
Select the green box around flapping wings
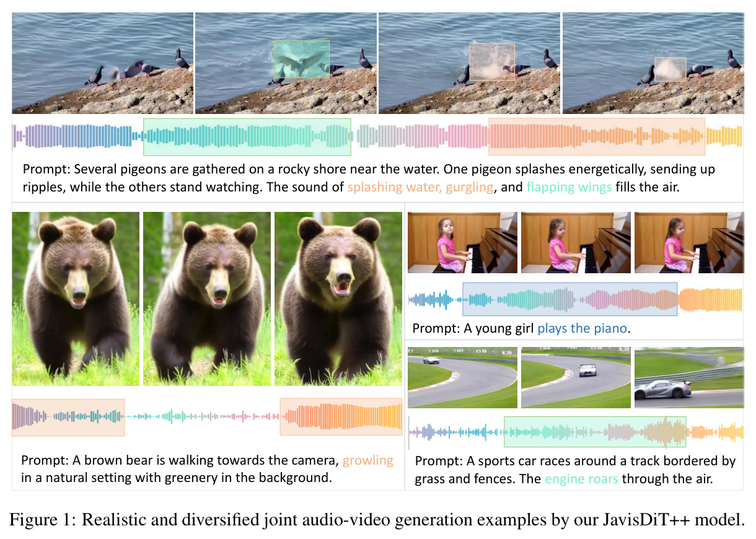click(x=302, y=59)
